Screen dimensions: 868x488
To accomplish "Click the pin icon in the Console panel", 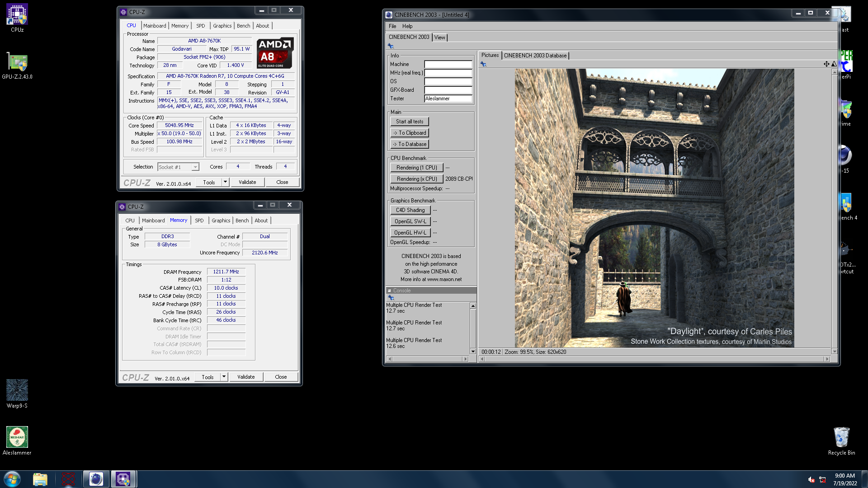I will (x=391, y=297).
